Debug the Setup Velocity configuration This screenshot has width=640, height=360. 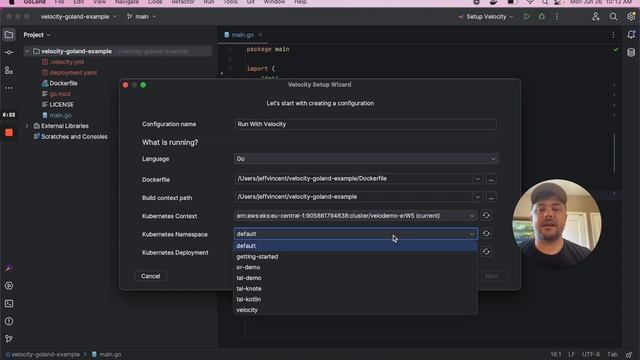click(x=542, y=17)
